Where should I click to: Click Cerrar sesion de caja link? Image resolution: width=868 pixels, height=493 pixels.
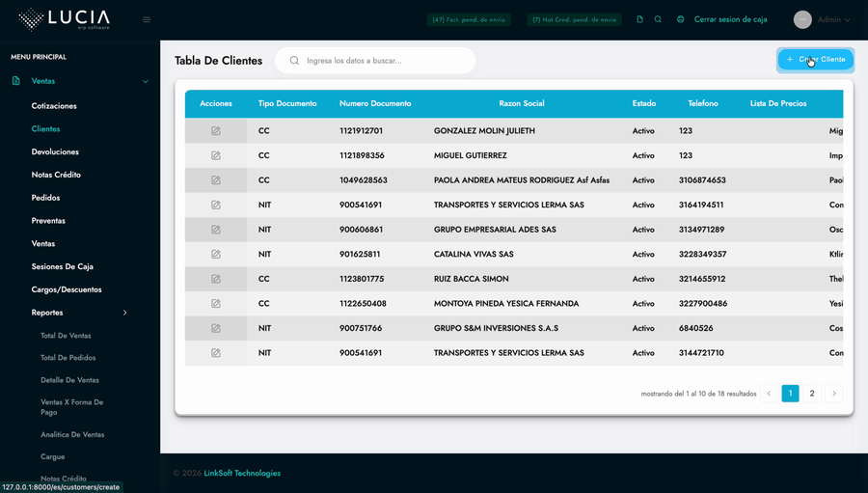(730, 19)
